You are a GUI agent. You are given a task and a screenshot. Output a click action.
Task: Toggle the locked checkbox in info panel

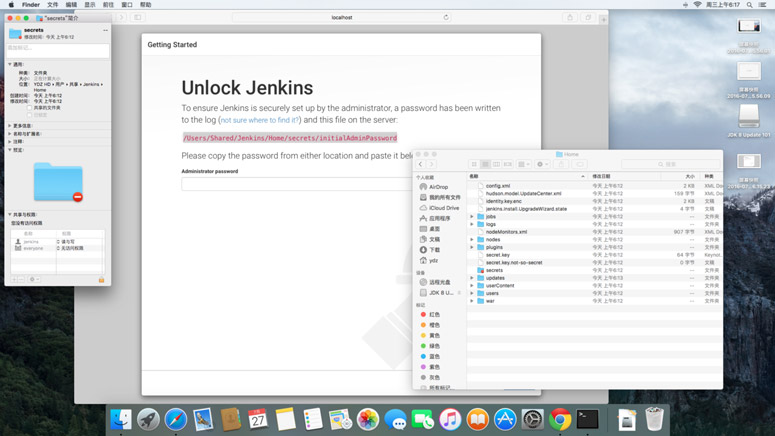[30, 114]
